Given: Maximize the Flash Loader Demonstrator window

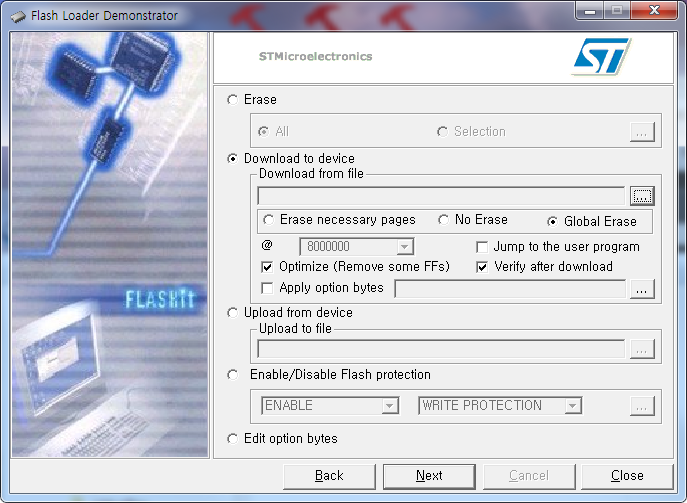Looking at the screenshot, I should (617, 11).
